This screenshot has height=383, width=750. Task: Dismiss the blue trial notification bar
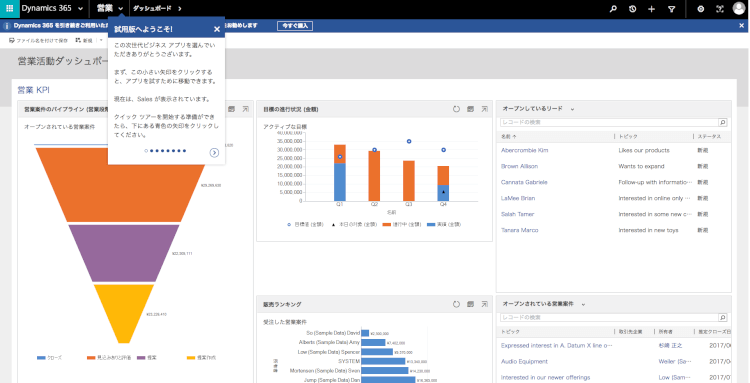coord(742,26)
